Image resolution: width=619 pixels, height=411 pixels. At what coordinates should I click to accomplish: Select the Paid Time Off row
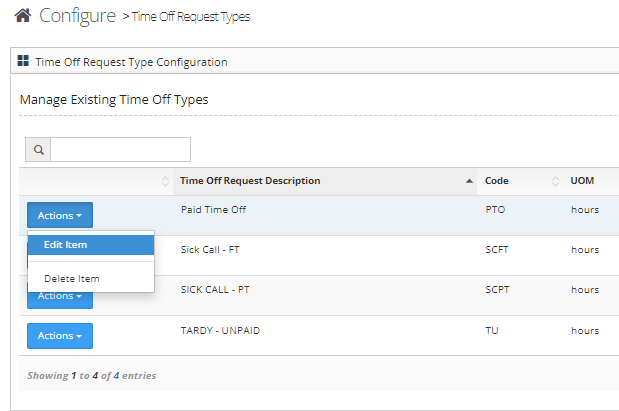[213, 210]
